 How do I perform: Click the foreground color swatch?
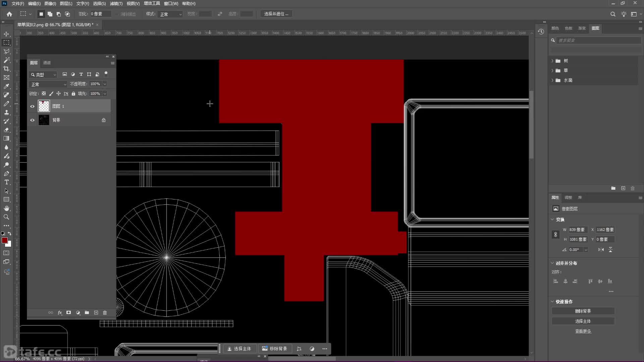click(x=4, y=240)
